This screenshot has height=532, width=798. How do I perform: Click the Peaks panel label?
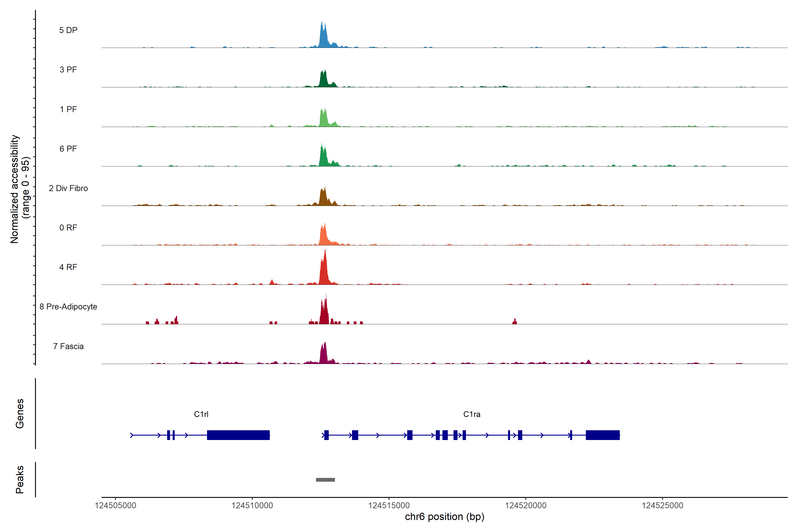coord(20,479)
